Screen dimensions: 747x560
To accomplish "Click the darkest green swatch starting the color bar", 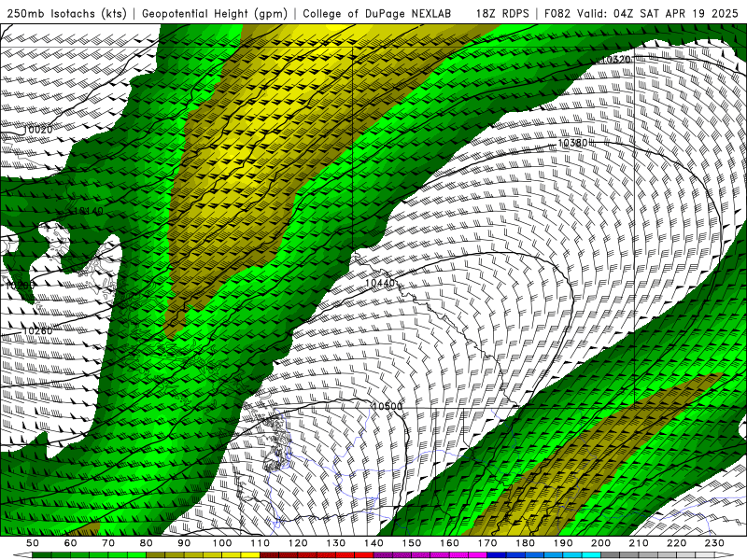I will [42, 555].
